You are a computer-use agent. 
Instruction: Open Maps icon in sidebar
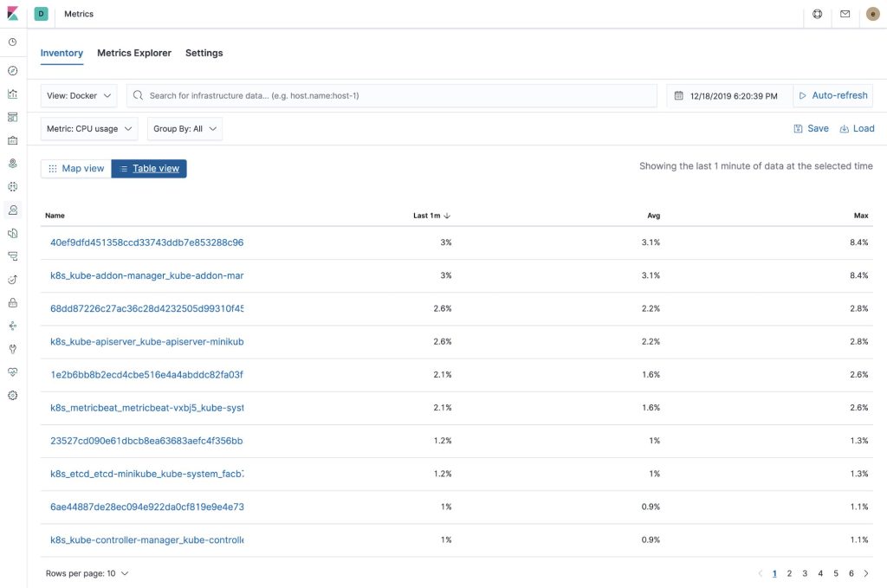[x=12, y=164]
